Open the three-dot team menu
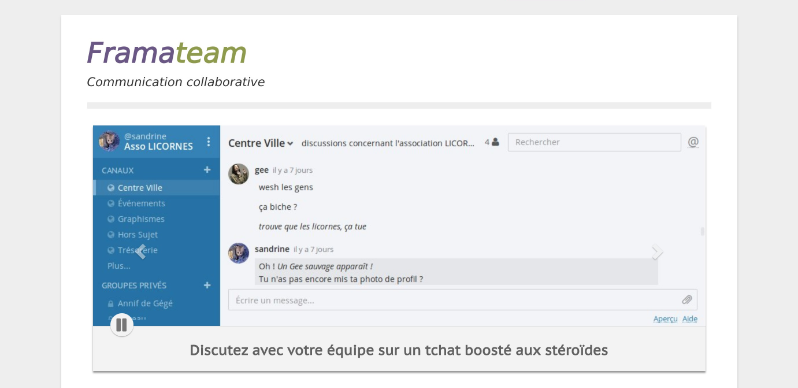The height and width of the screenshot is (388, 798). (x=208, y=142)
